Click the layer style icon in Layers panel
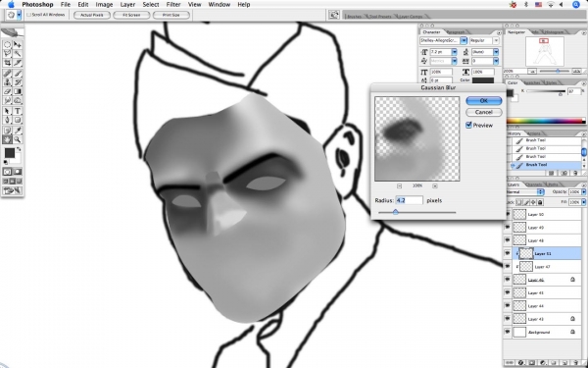588x368 pixels. pos(521,363)
